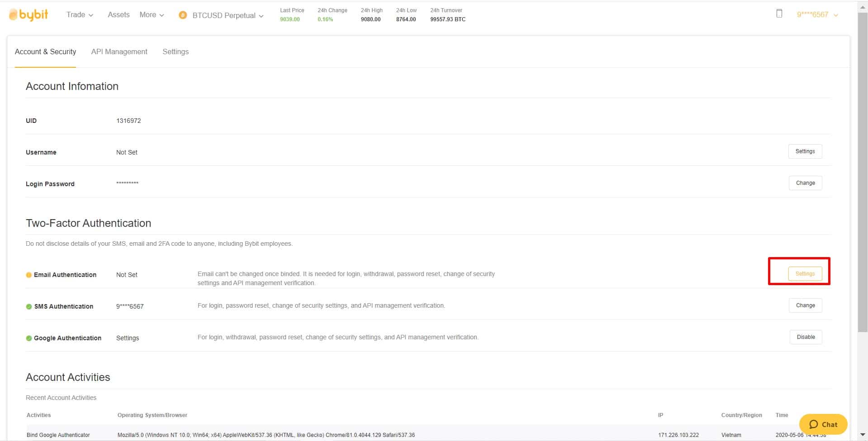Click the Bybit logo
This screenshot has width=868, height=441.
click(28, 14)
